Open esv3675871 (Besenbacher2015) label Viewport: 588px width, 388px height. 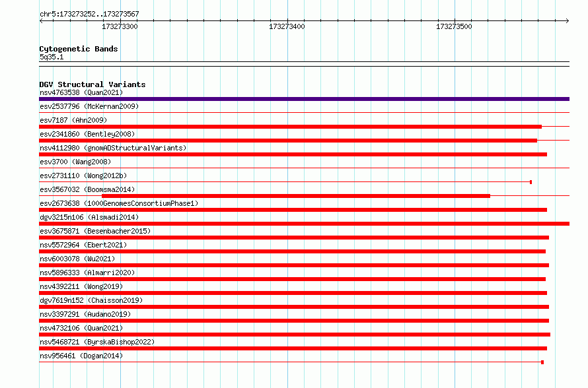pos(95,231)
